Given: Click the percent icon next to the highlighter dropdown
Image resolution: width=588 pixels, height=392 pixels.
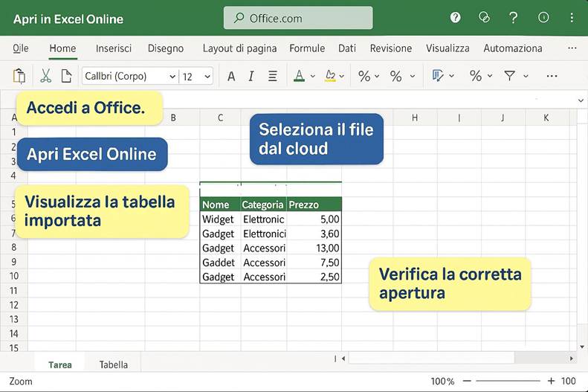Looking at the screenshot, I should point(364,76).
